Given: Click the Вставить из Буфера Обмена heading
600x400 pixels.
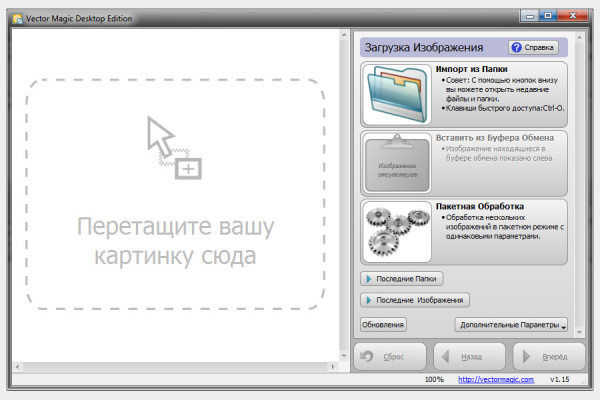Looking at the screenshot, I should pos(495,138).
